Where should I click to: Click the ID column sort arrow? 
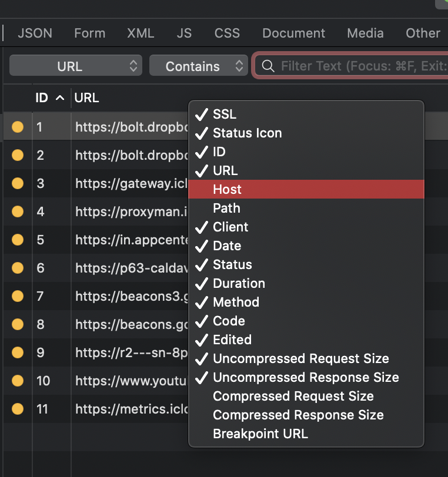[60, 98]
